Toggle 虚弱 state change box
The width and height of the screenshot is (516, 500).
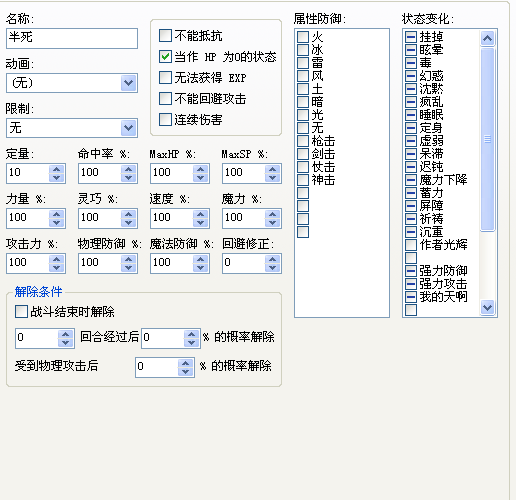411,141
